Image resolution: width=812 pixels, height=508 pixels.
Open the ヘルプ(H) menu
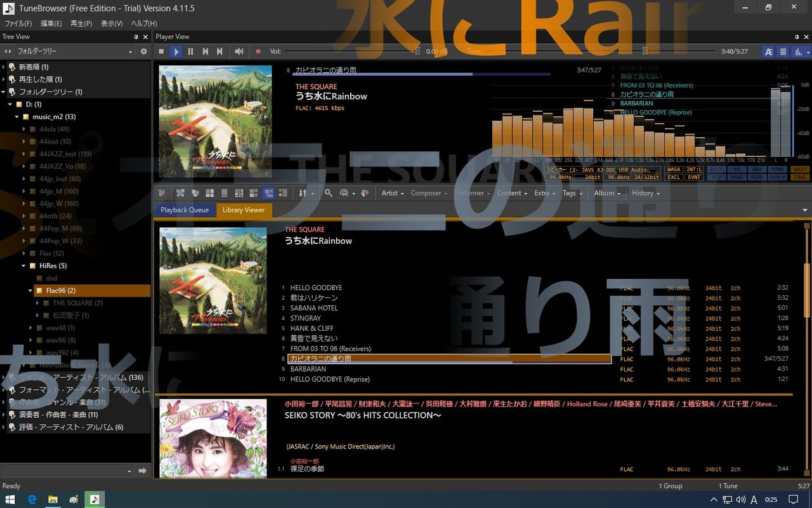[x=144, y=23]
